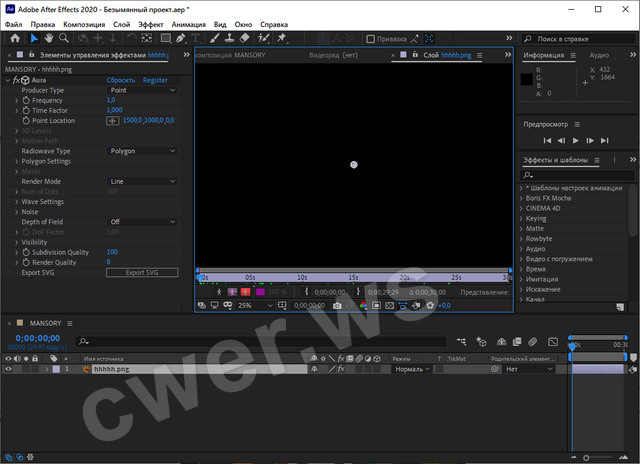Click the Point Location crosshair button

coord(113,121)
